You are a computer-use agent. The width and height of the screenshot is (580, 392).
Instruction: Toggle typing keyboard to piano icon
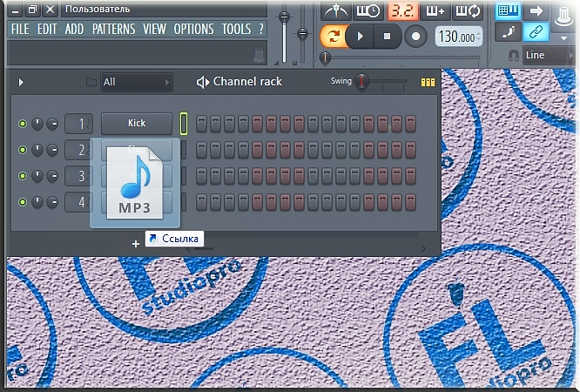coord(509,11)
